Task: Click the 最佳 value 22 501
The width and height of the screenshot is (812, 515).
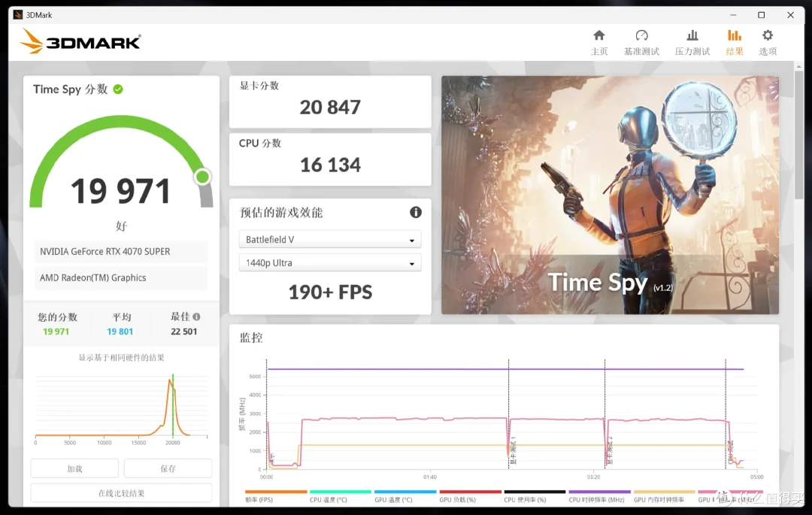Action: point(184,332)
